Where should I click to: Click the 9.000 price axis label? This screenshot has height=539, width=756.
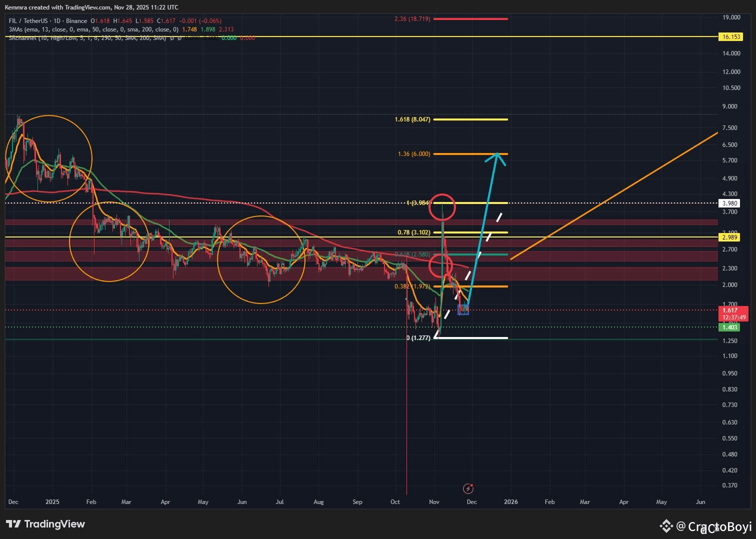(730, 106)
